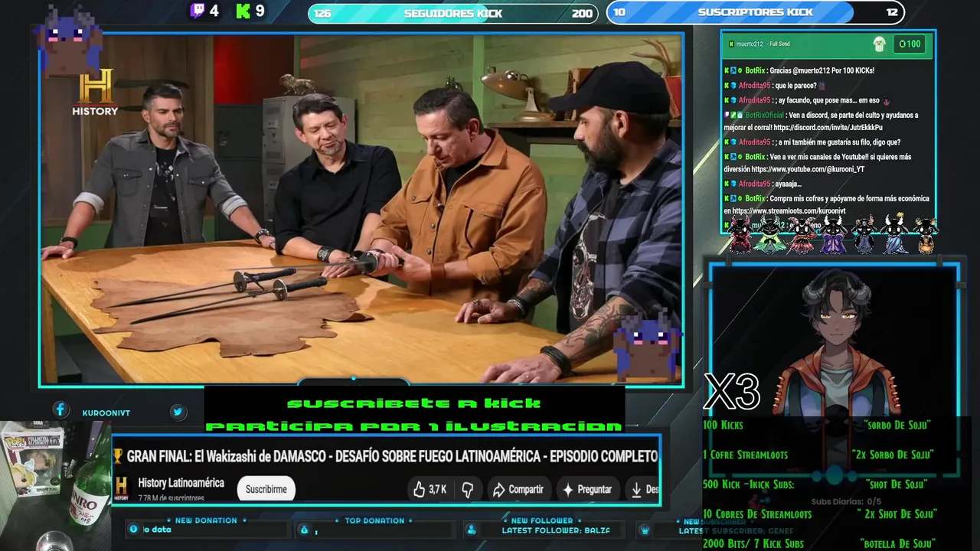The image size is (980, 551).
Task: Click the follower goal number 200
Action: pos(582,13)
